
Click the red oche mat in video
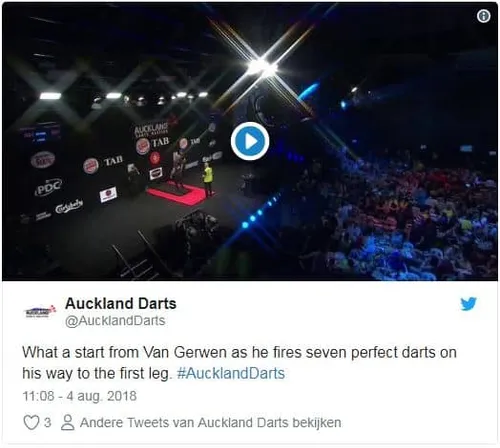coord(177,194)
